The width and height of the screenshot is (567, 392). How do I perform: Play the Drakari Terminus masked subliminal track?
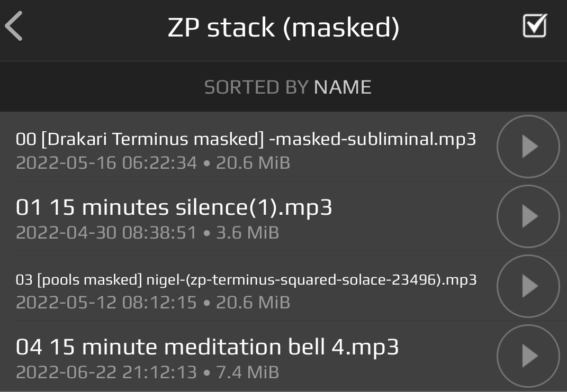point(528,147)
